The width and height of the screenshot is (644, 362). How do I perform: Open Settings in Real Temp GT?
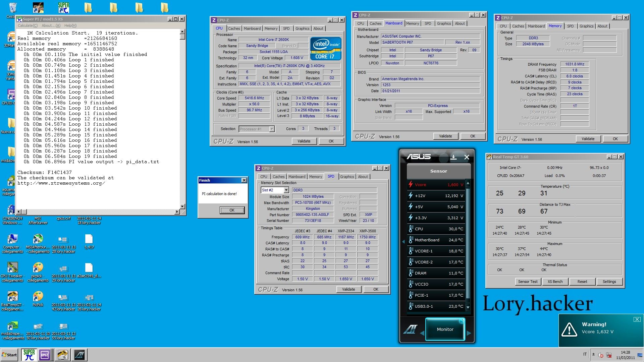click(609, 282)
